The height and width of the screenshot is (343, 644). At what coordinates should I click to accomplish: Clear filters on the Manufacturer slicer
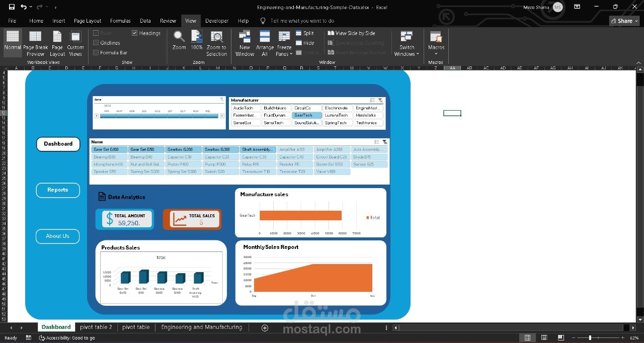click(x=380, y=100)
